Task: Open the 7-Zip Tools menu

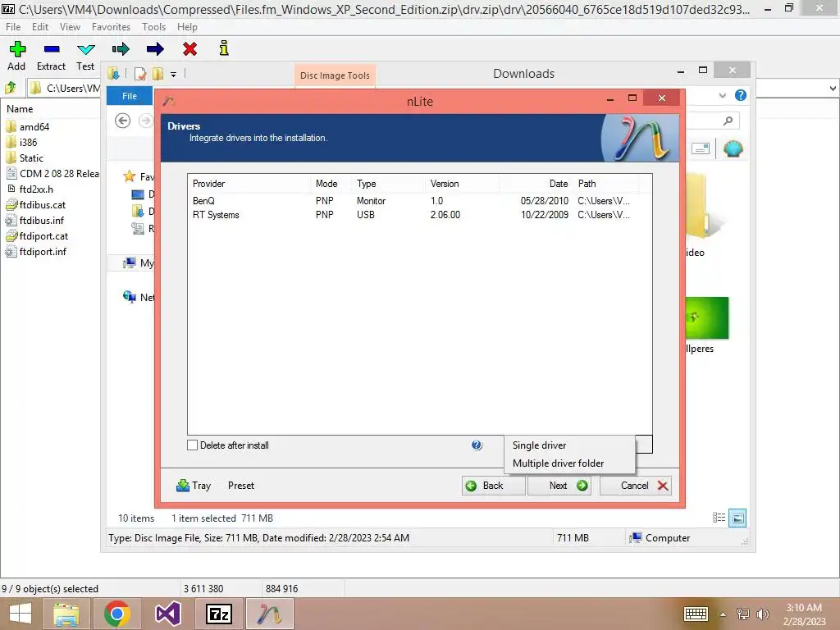Action: tap(153, 27)
